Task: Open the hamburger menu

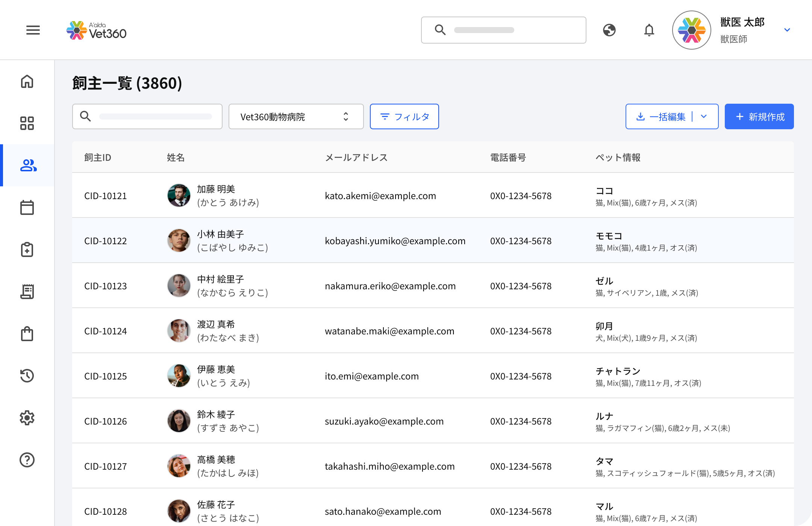Action: coord(33,30)
